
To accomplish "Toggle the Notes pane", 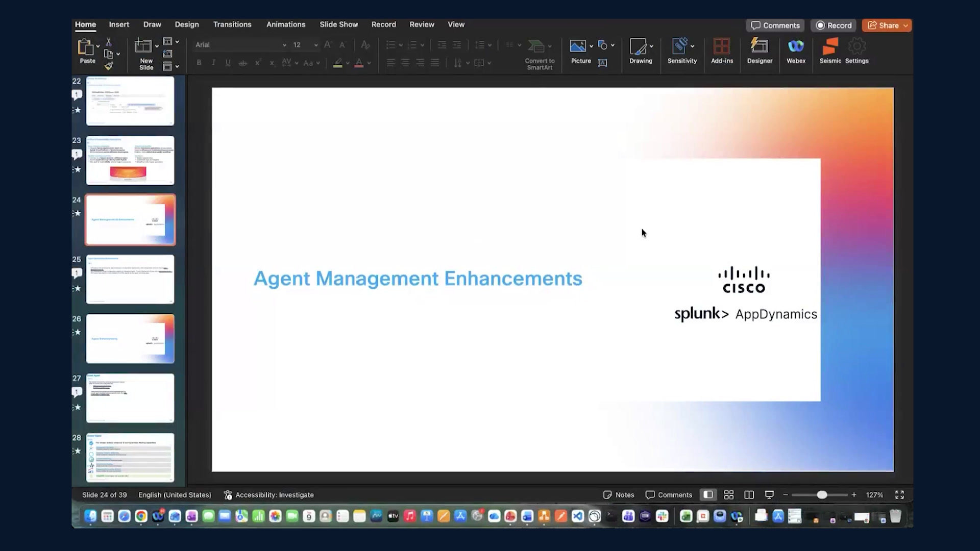I will coord(619,495).
